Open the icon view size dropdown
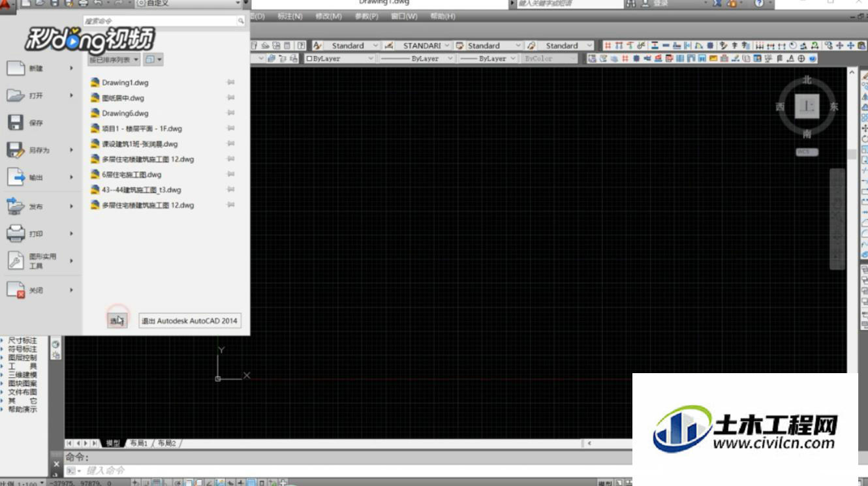Image resolution: width=868 pixels, height=486 pixels. 153,59
